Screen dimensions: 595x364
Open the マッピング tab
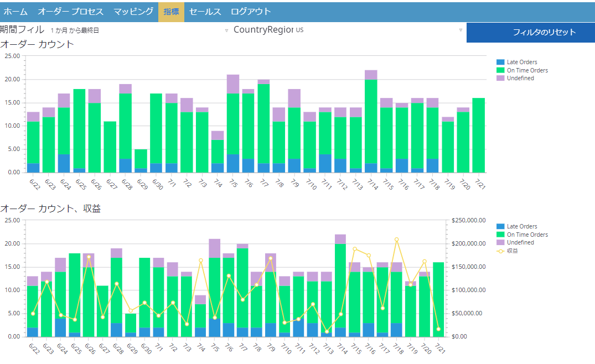(x=133, y=12)
